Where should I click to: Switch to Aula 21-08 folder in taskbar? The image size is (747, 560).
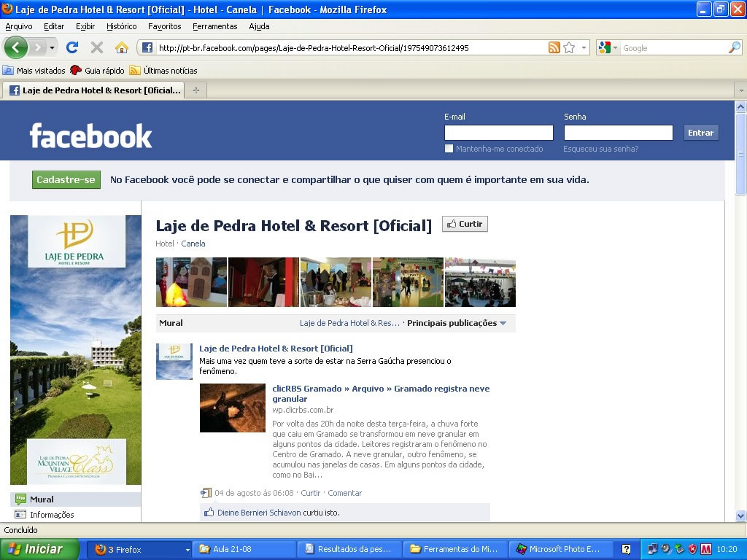coord(244,549)
